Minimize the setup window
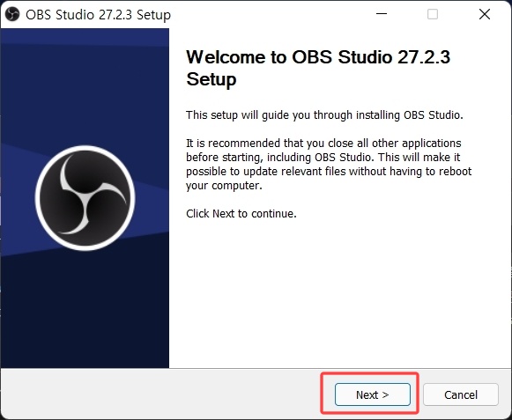The height and width of the screenshot is (420, 512). point(382,14)
